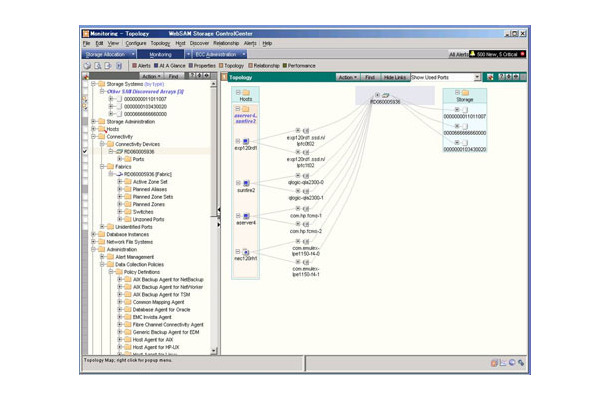The image size is (610, 400).
Task: Click the fourth toolbar help-document icon
Action: pyautogui.click(x=119, y=66)
